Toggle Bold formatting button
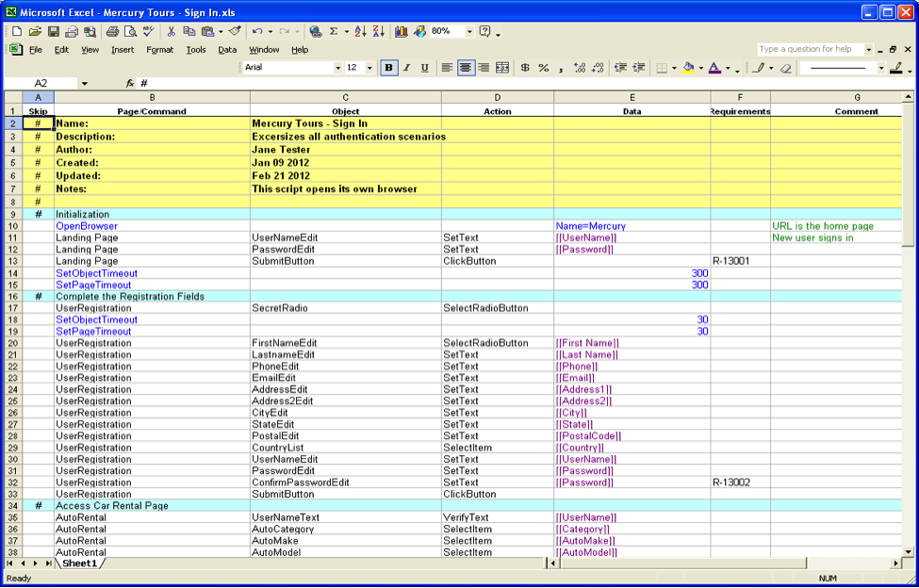The width and height of the screenshot is (919, 588). pyautogui.click(x=388, y=68)
